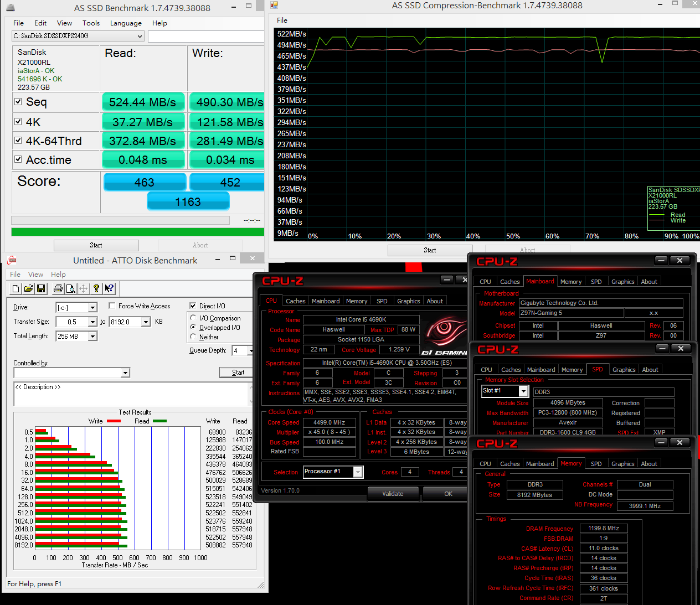Click the New file icon in ATTO toolbar
Viewport: 700px width, 605px height.
pos(16,288)
